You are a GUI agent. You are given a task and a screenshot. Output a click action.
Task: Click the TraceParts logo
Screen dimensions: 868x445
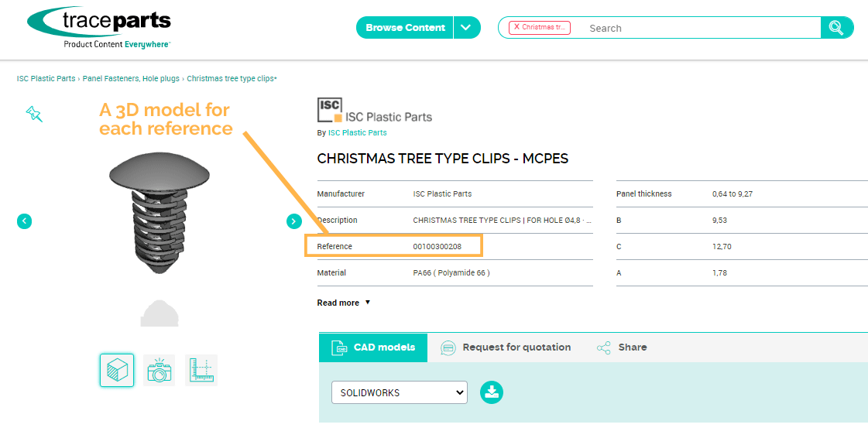click(98, 28)
